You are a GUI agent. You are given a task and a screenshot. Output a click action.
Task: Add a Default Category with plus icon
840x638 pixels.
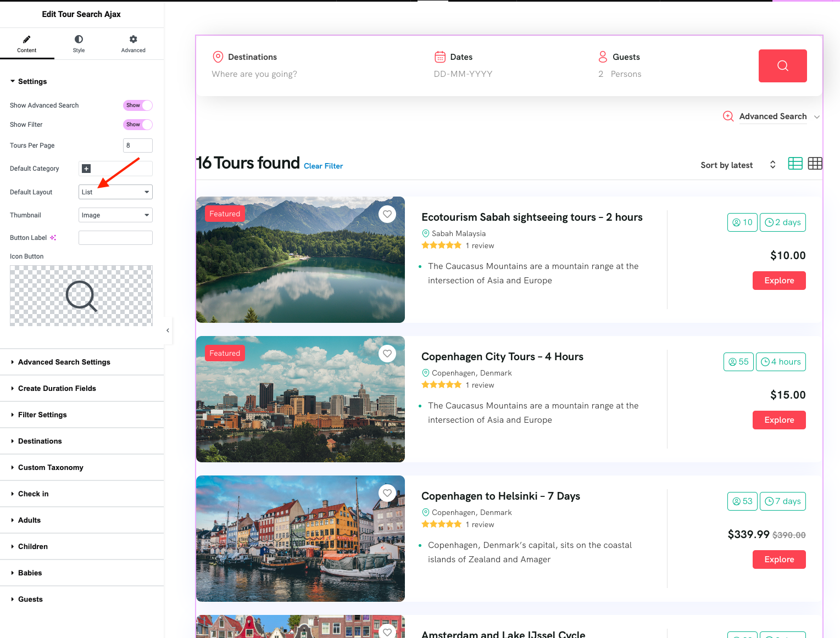coord(86,169)
